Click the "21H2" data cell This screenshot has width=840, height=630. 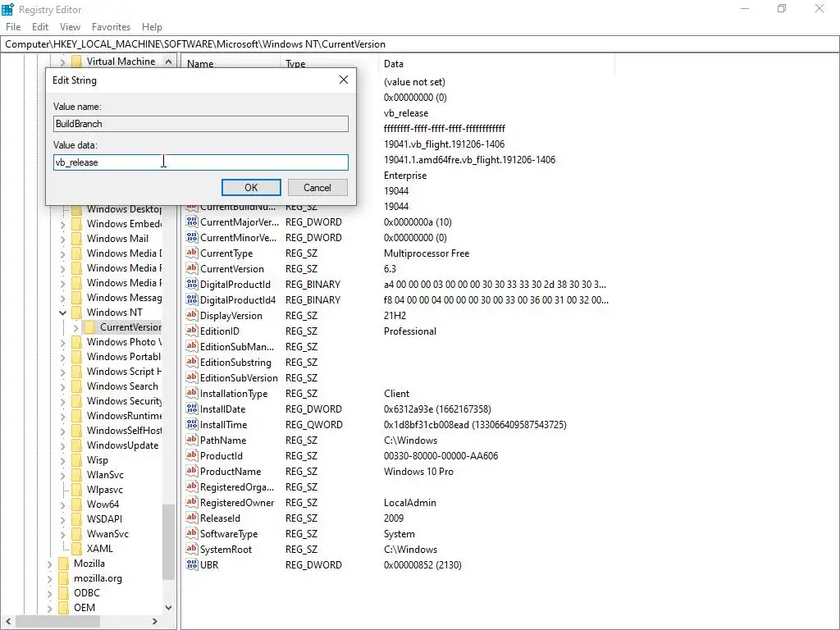click(395, 316)
